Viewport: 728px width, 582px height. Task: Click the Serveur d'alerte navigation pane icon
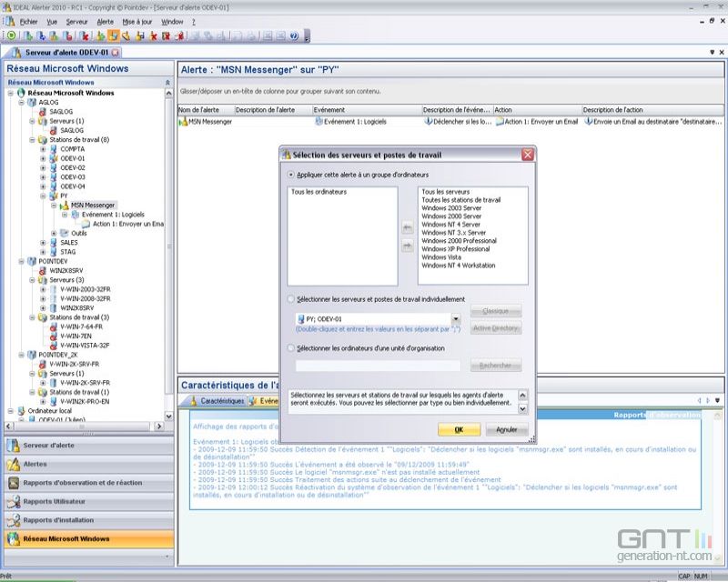tap(14, 446)
